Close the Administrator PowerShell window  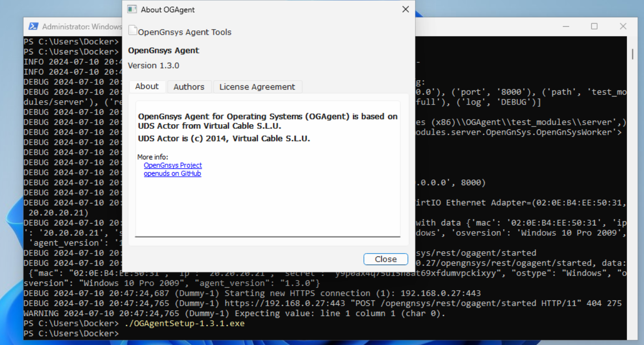click(623, 26)
